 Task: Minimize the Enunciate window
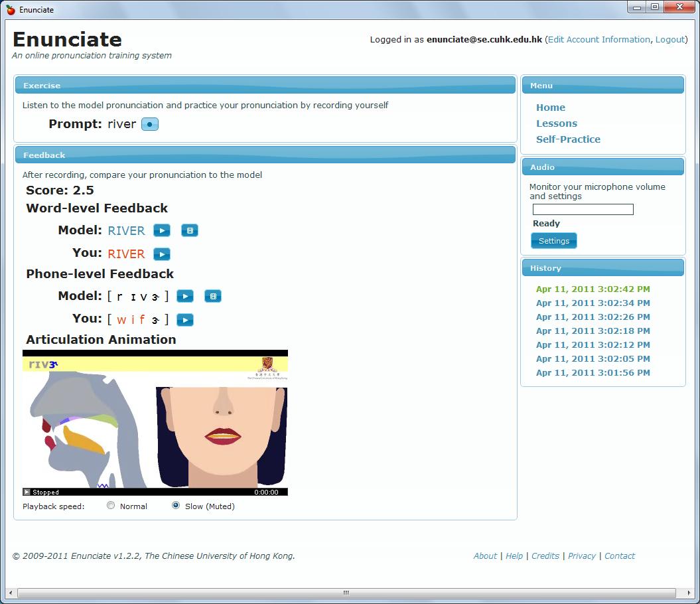click(x=636, y=7)
